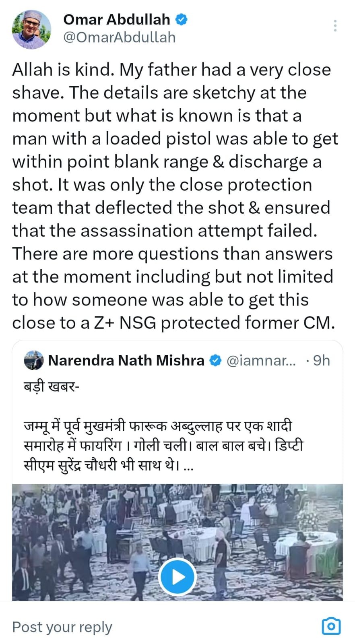Tap Omar Abdullah's profile avatar
Image resolution: width=355 pixels, height=644 pixels.
pos(31,29)
